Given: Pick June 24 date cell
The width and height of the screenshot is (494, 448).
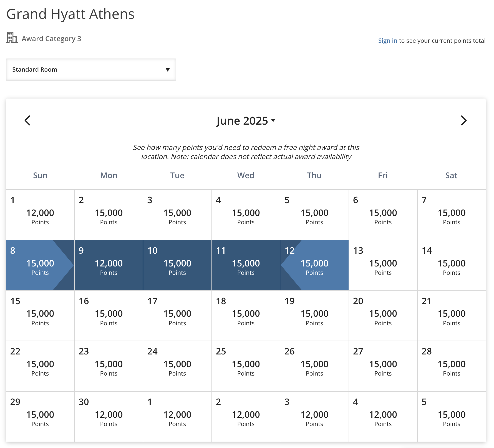Looking at the screenshot, I should click(x=177, y=366).
